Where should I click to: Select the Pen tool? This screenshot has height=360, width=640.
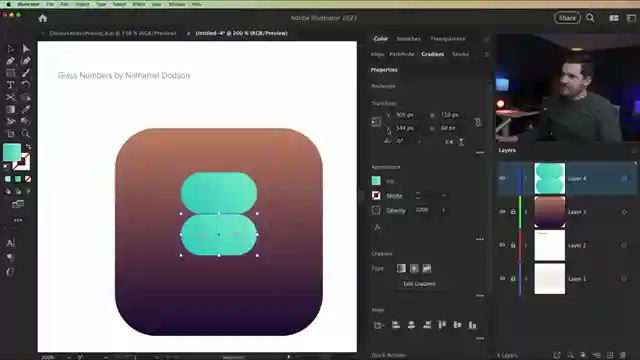coord(10,61)
